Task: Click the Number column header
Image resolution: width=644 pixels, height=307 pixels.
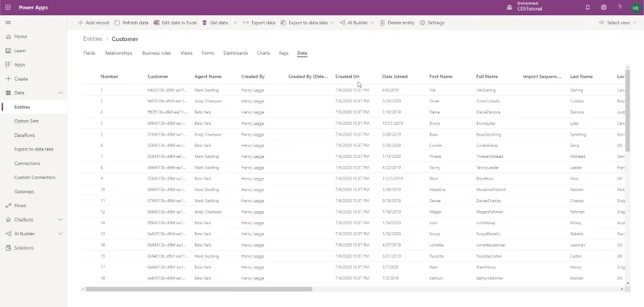Action: 109,77
